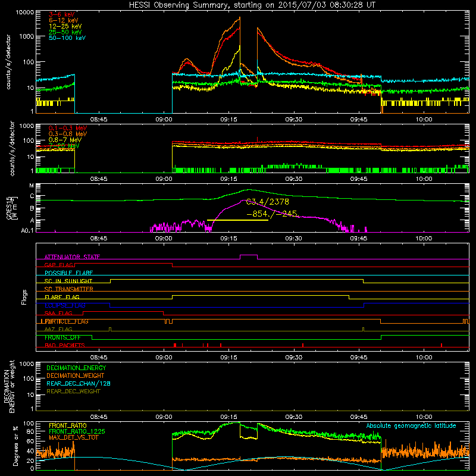Click the yellow flare interval bar in the GOES panel
This screenshot has width=476, height=476.
coord(237,220)
